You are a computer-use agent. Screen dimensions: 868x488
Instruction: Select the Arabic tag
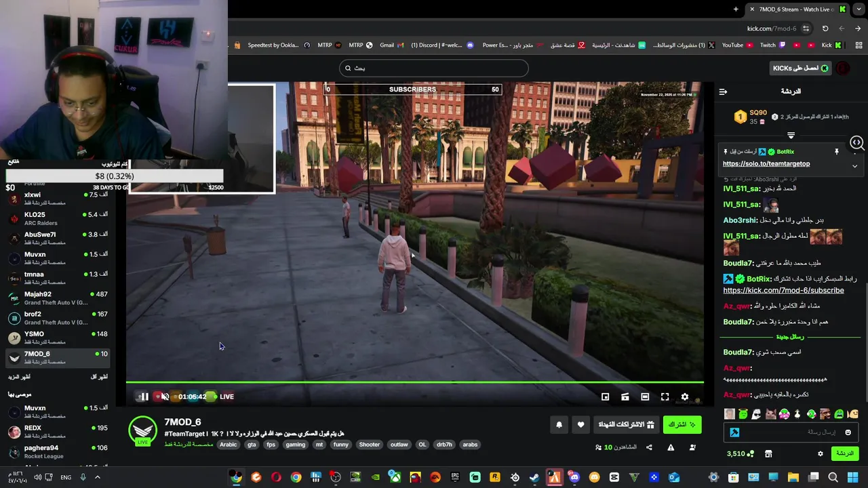pos(229,445)
